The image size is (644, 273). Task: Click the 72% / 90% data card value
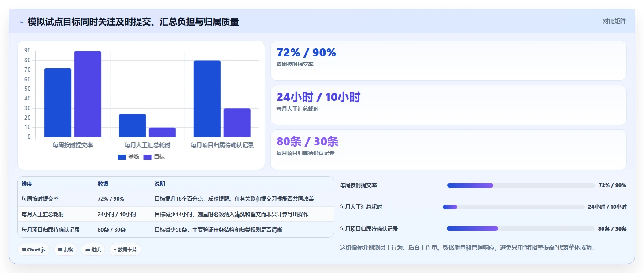point(306,53)
